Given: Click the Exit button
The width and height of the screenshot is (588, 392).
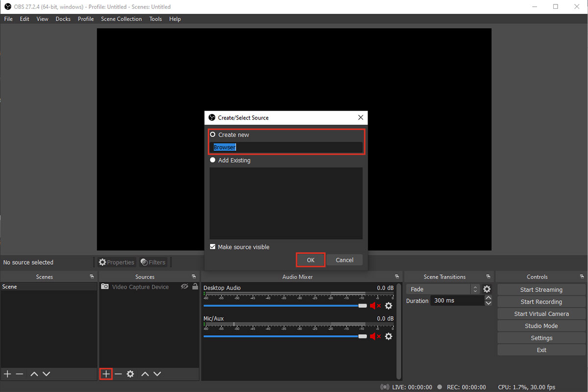Looking at the screenshot, I should 541,350.
